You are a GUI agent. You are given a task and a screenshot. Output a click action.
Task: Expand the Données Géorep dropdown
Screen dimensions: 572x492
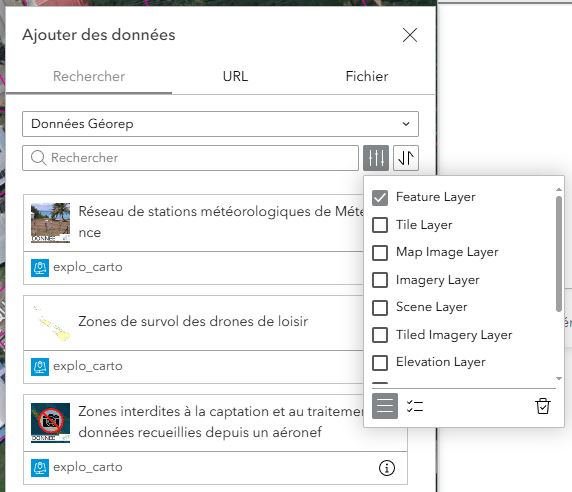point(220,124)
